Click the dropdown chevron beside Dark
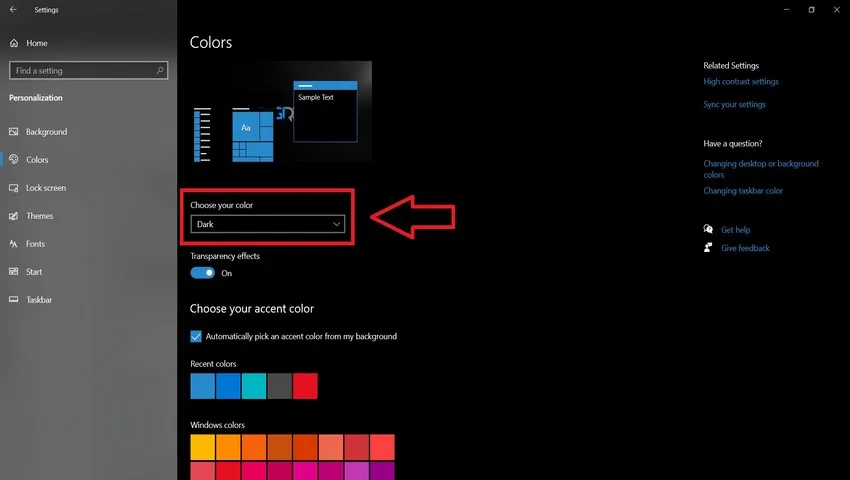 [x=337, y=224]
